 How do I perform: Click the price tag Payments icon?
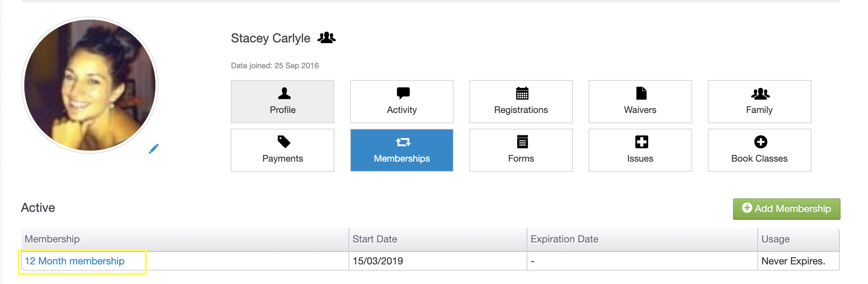(284, 142)
